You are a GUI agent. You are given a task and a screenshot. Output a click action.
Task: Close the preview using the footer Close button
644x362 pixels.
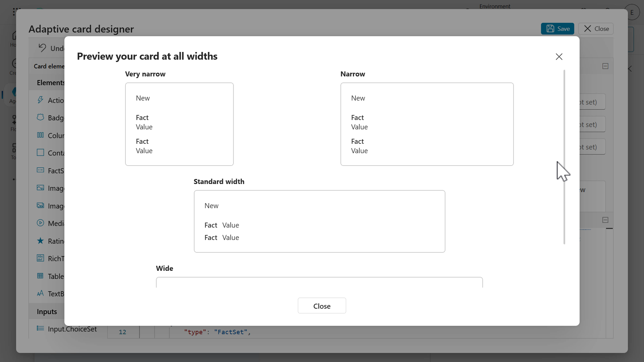321,305
